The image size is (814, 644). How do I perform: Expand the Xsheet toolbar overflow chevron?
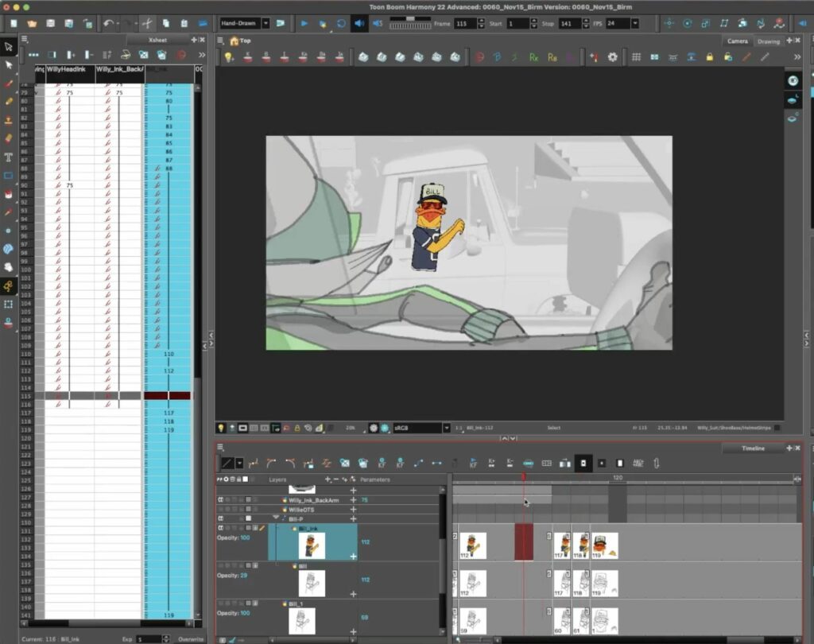click(x=201, y=55)
